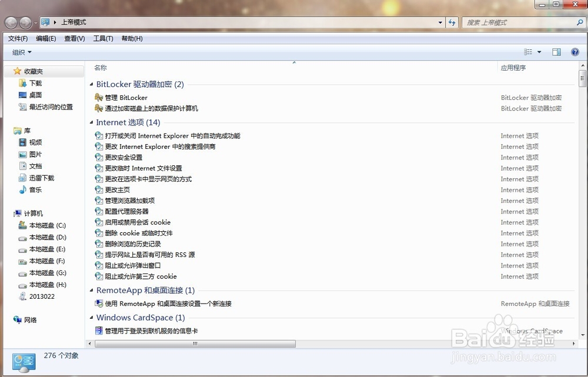Collapse the Internet 选项 group arrow

[x=92, y=122]
